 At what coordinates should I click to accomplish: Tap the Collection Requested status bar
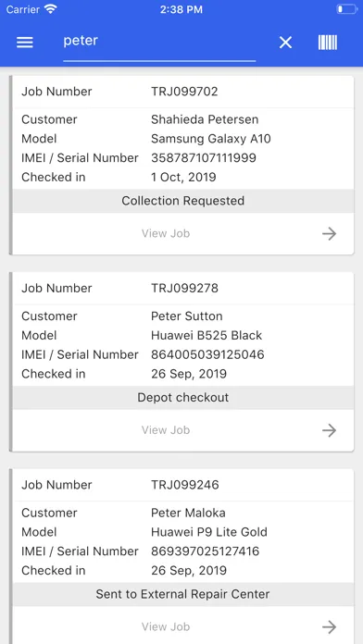(183, 201)
